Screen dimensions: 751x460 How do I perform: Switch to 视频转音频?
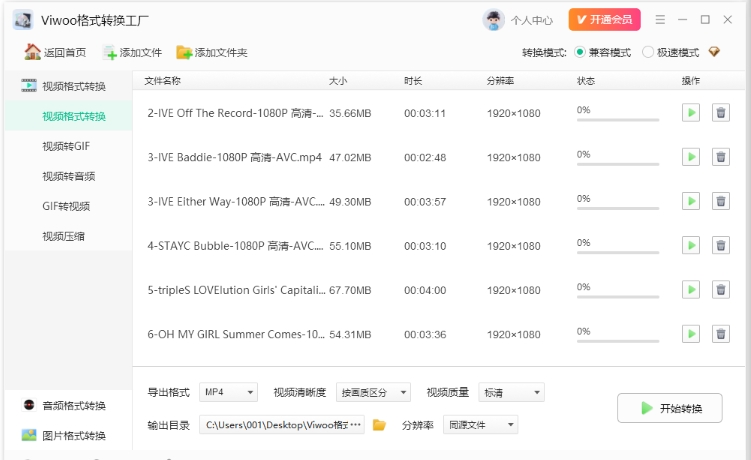point(68,176)
